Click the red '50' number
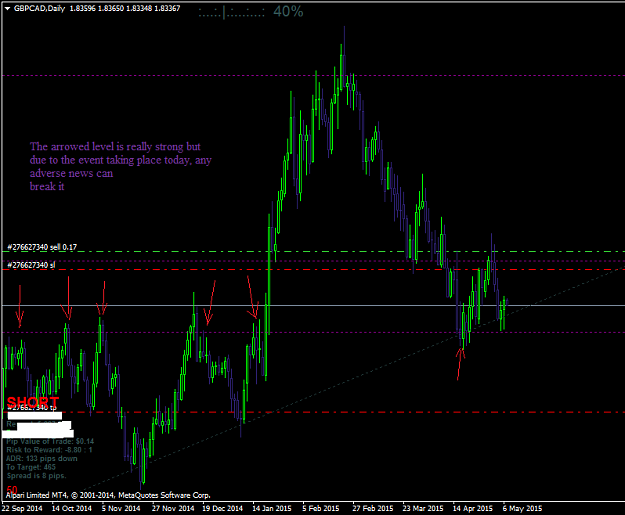 [12, 490]
